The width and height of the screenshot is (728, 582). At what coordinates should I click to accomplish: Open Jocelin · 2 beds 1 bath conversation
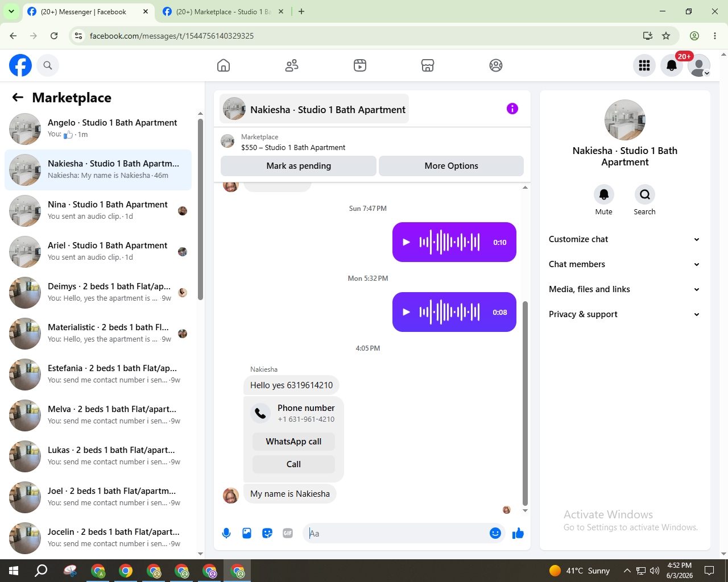(98, 538)
